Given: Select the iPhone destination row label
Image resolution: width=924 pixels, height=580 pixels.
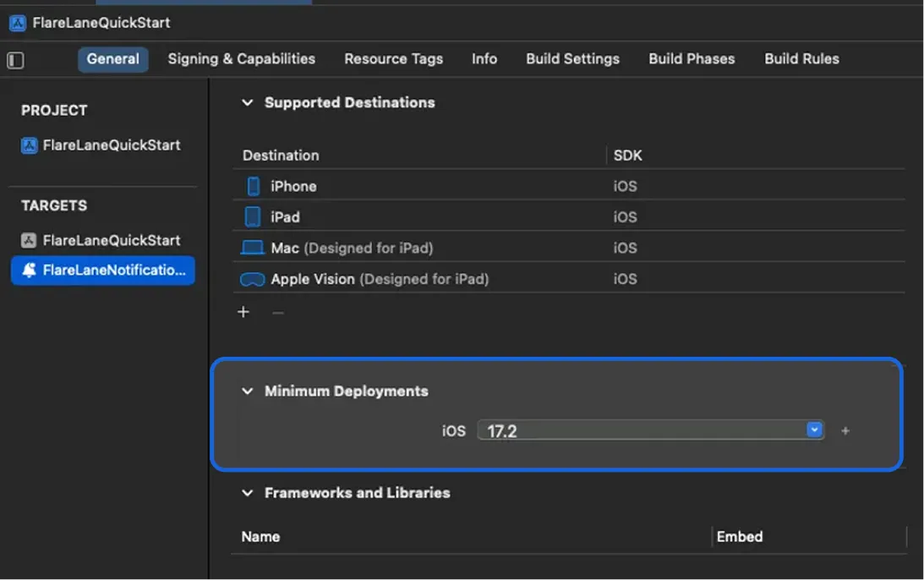Looking at the screenshot, I should coord(293,186).
